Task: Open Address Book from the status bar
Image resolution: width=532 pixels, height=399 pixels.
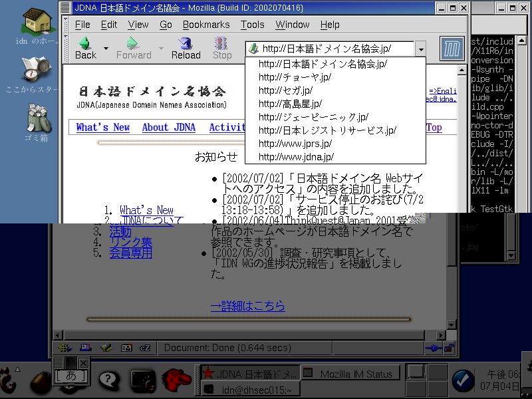Action: pos(126,348)
